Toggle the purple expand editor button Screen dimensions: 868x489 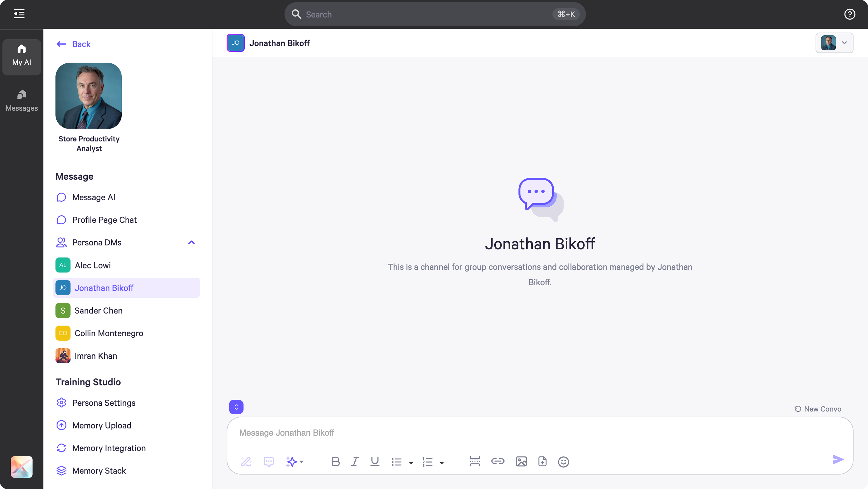[x=236, y=407]
